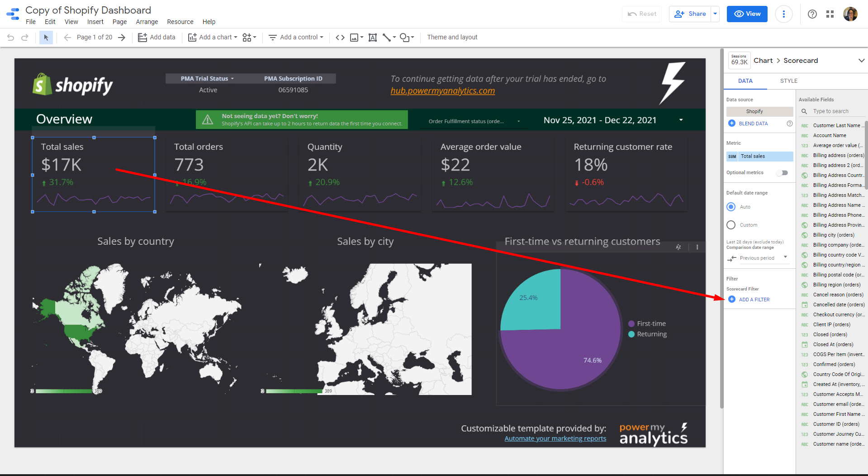Toggle the Optional metrics switch
This screenshot has width=868, height=476.
[x=782, y=173]
